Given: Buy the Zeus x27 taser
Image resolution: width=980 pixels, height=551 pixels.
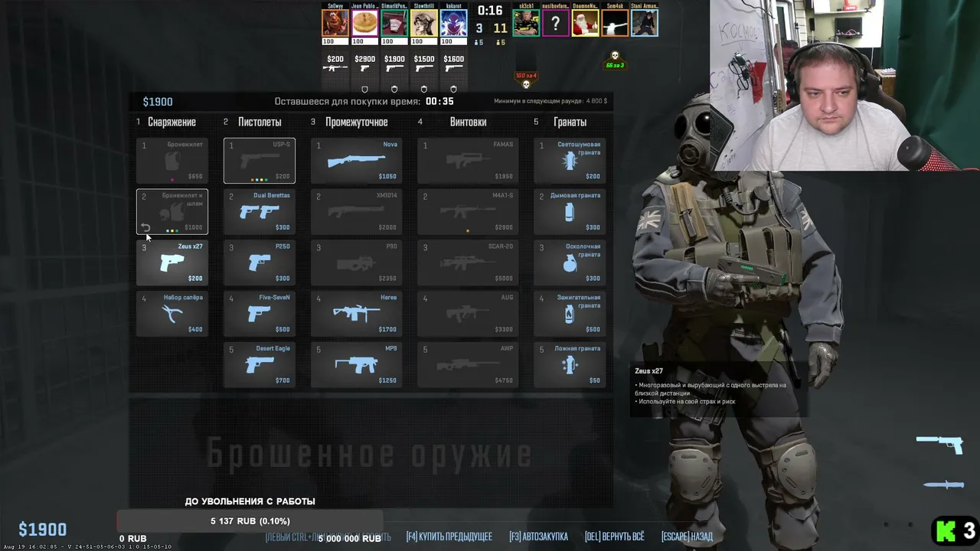Looking at the screenshot, I should coord(172,262).
